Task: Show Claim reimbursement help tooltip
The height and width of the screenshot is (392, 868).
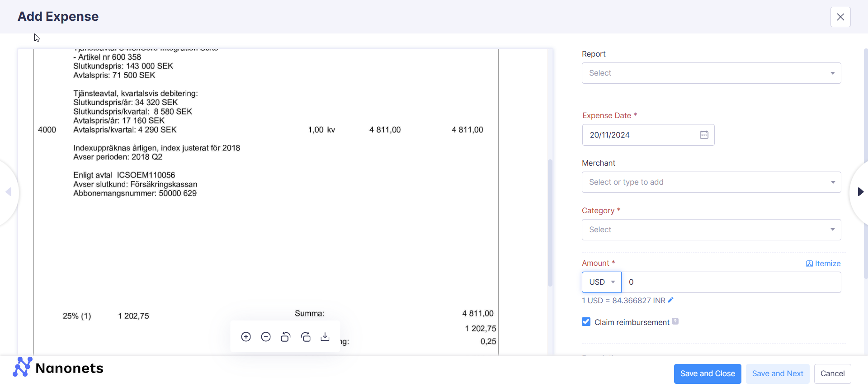Action: pos(675,321)
